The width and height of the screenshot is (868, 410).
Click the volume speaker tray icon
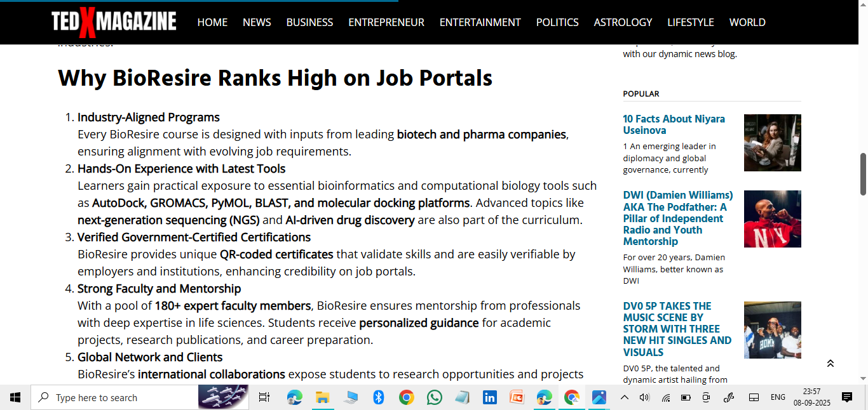644,398
